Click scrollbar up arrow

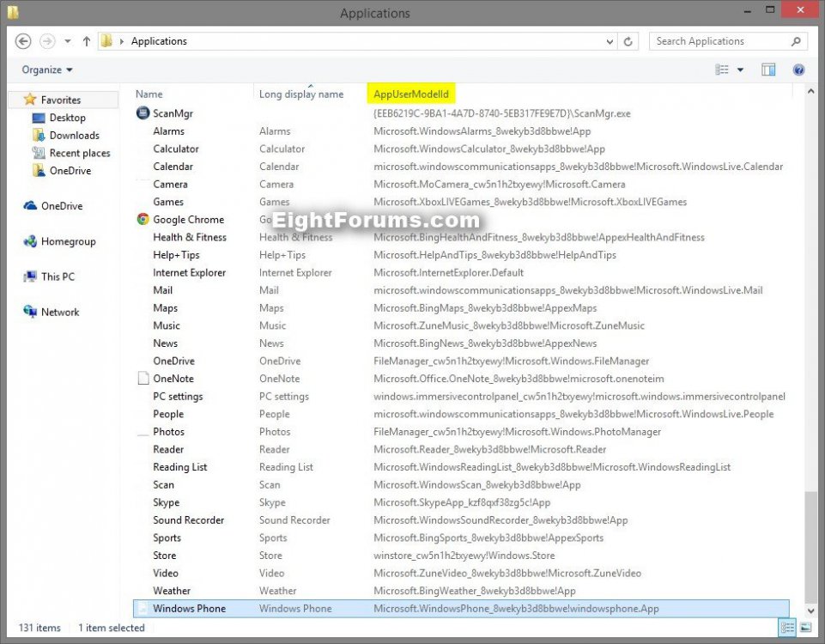tap(810, 92)
